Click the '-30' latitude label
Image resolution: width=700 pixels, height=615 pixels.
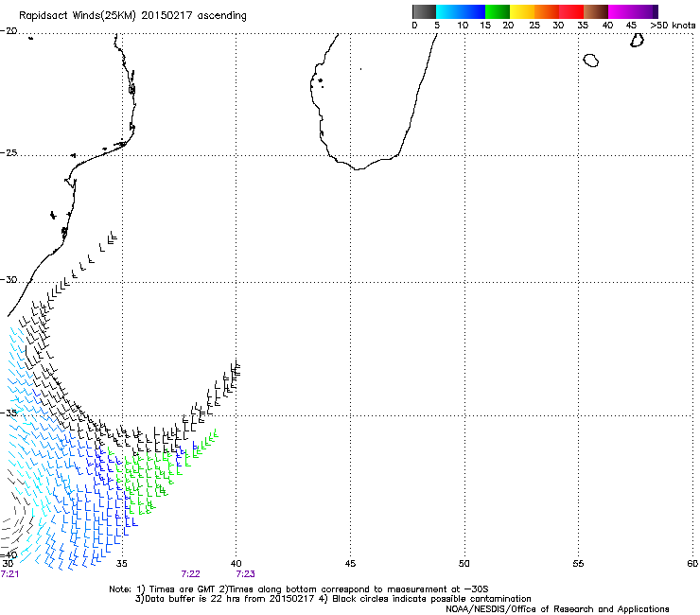click(9, 279)
